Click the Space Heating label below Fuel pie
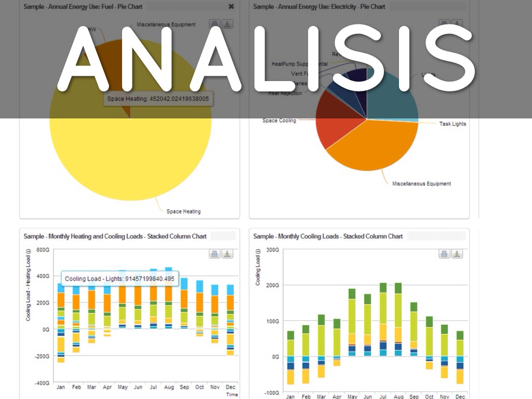This screenshot has width=532, height=399. (x=183, y=211)
